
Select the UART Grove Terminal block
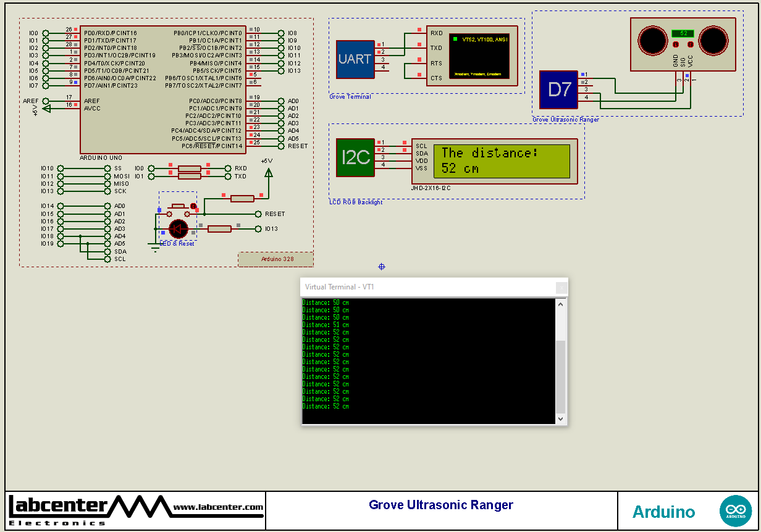[x=355, y=59]
